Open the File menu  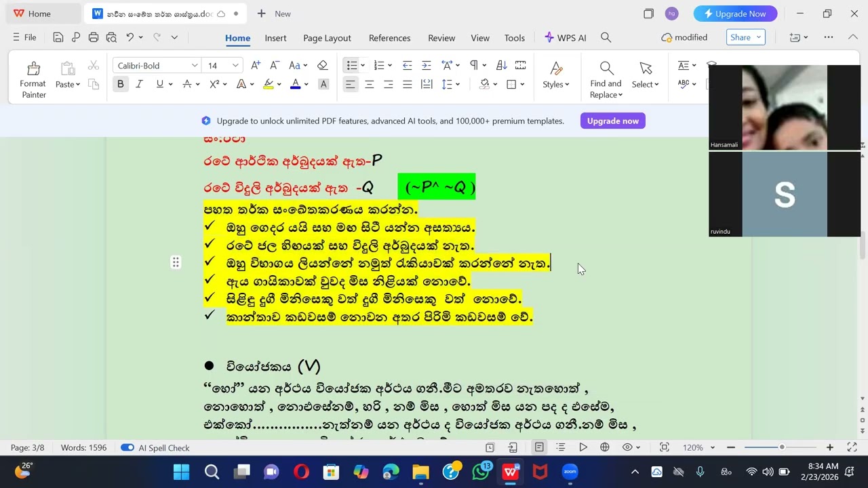[24, 37]
